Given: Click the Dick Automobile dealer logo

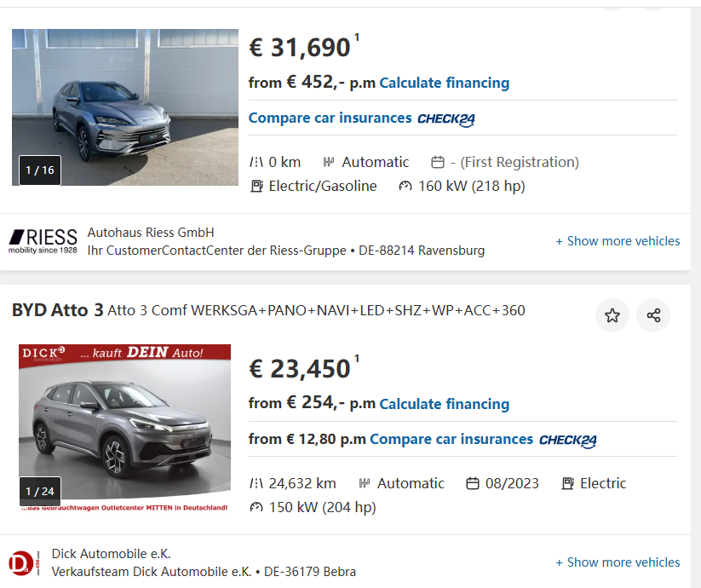Looking at the screenshot, I should coord(21,562).
